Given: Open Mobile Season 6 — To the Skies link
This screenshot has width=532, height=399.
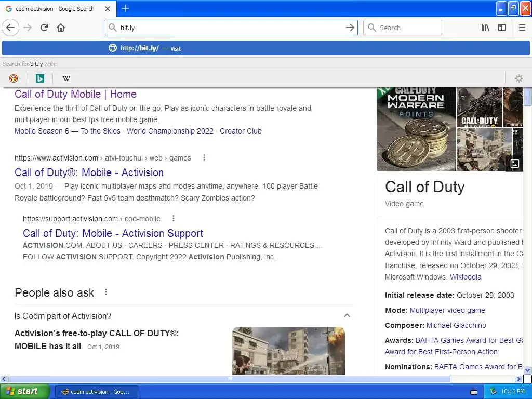Looking at the screenshot, I should pyautogui.click(x=67, y=131).
